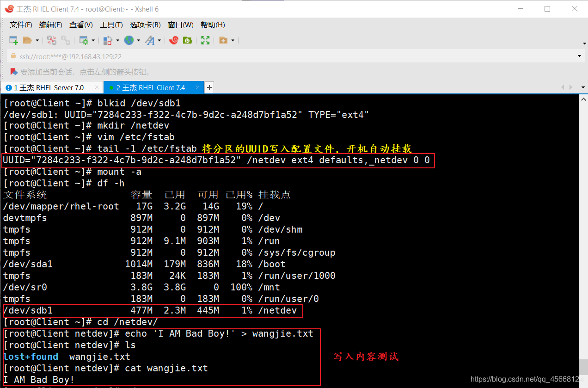This screenshot has width=588, height=388.
Task: Open the 窗口(W) menu
Action: (x=181, y=25)
